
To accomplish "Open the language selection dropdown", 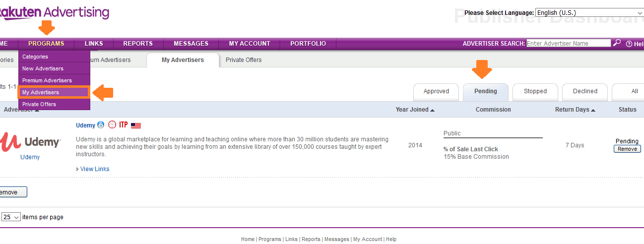I will [x=589, y=13].
